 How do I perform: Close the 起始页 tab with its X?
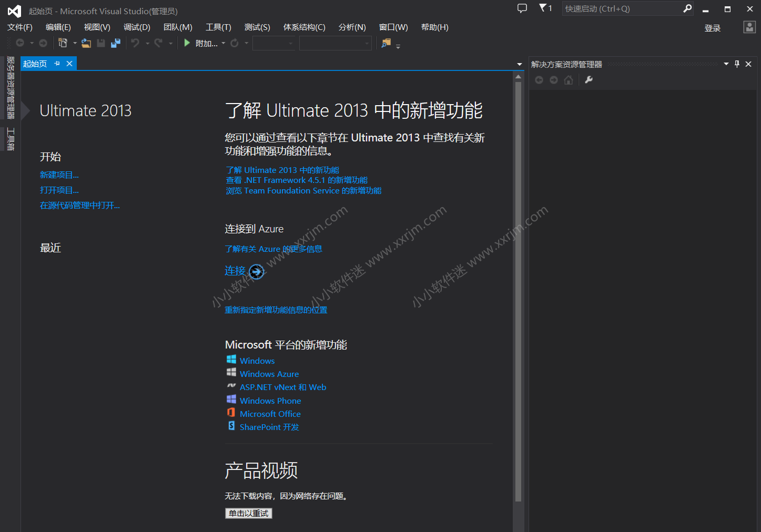[x=69, y=64]
